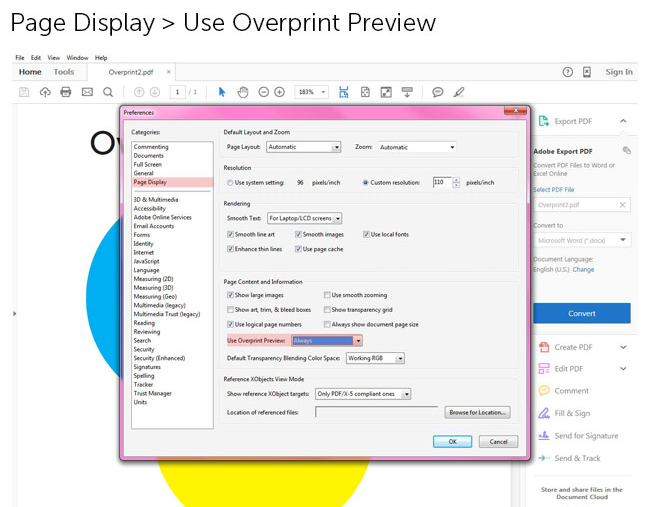The width and height of the screenshot is (650, 507).
Task: Click the fit width scrolling icon
Action: click(x=344, y=92)
